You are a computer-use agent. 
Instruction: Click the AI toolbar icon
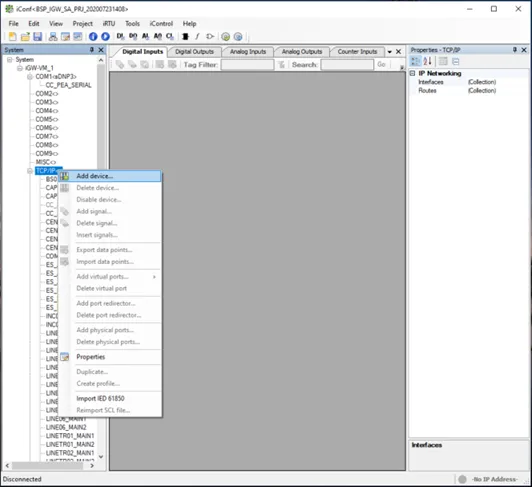tap(145, 36)
